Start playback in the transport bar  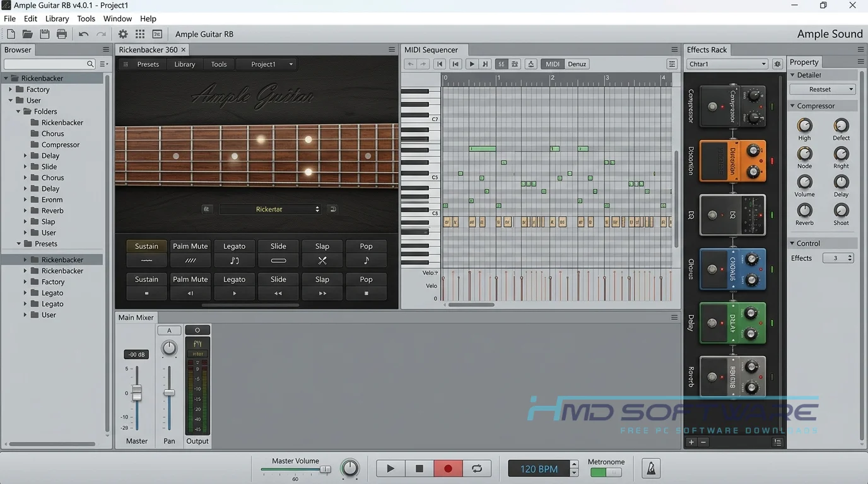(x=390, y=468)
